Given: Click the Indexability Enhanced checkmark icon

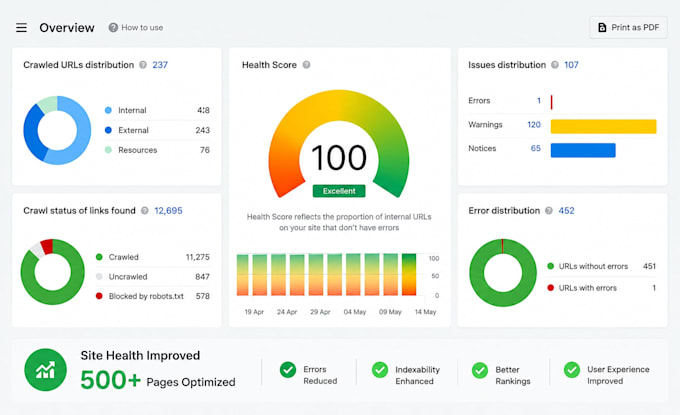Looking at the screenshot, I should click(x=380, y=370).
